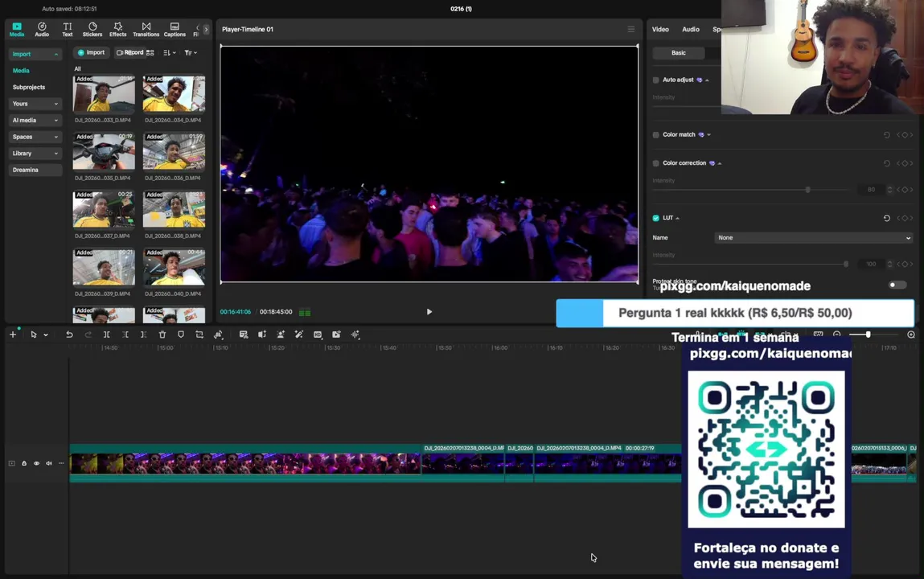Switch to the Audio properties tab
The image size is (924, 579).
691,30
